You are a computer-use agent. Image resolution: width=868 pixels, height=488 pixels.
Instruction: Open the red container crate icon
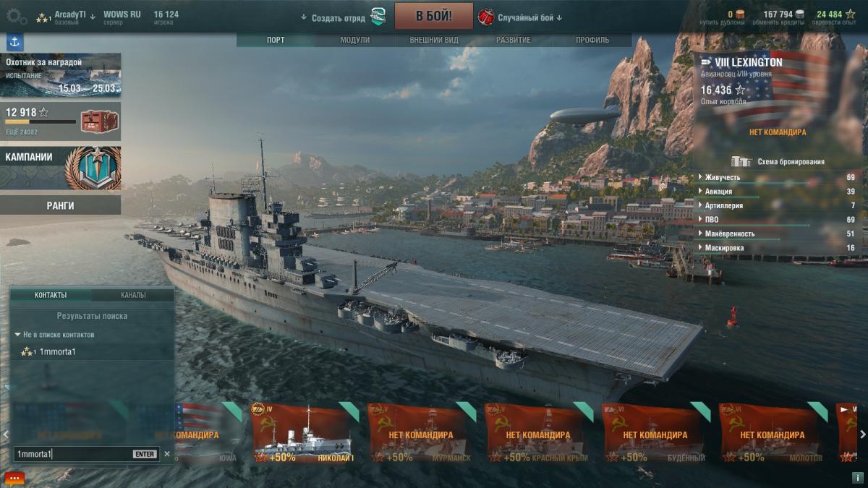point(96,121)
